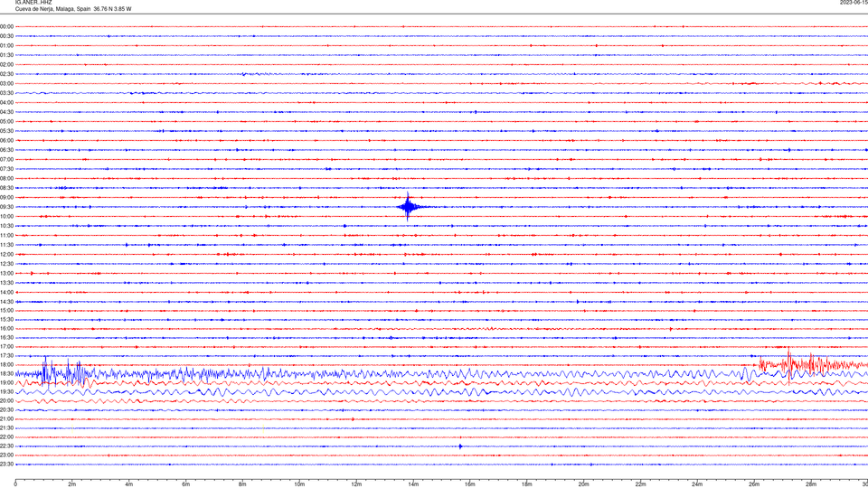The image size is (868, 488).
Task: Click the '16:00' trace time label
Action: (x=6, y=329)
